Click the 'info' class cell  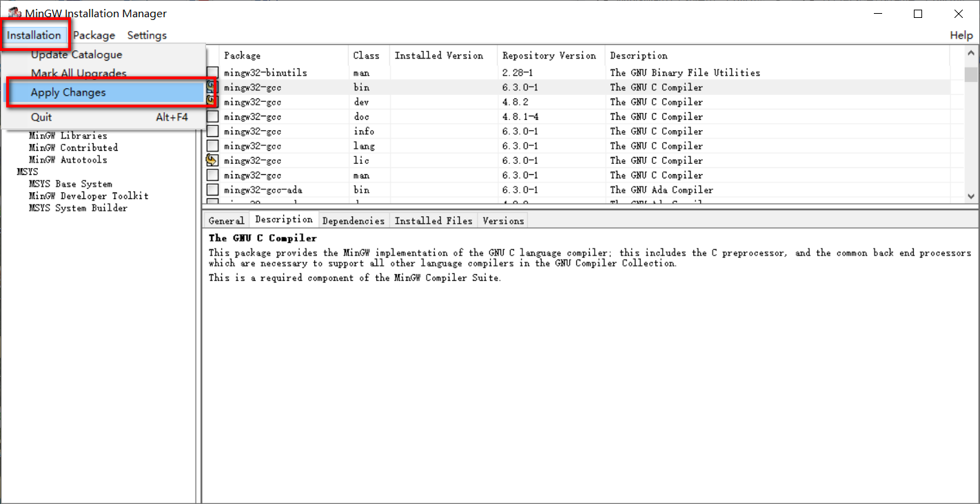click(x=364, y=132)
